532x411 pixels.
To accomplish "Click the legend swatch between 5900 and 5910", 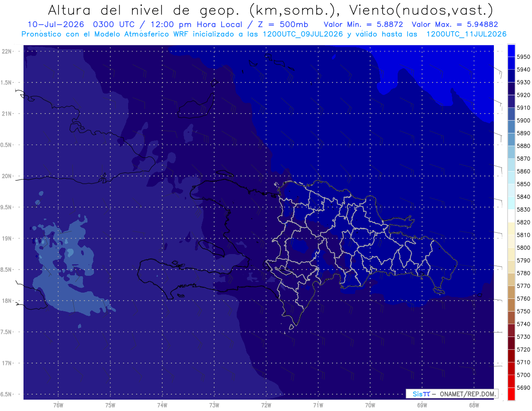I will pos(511,114).
